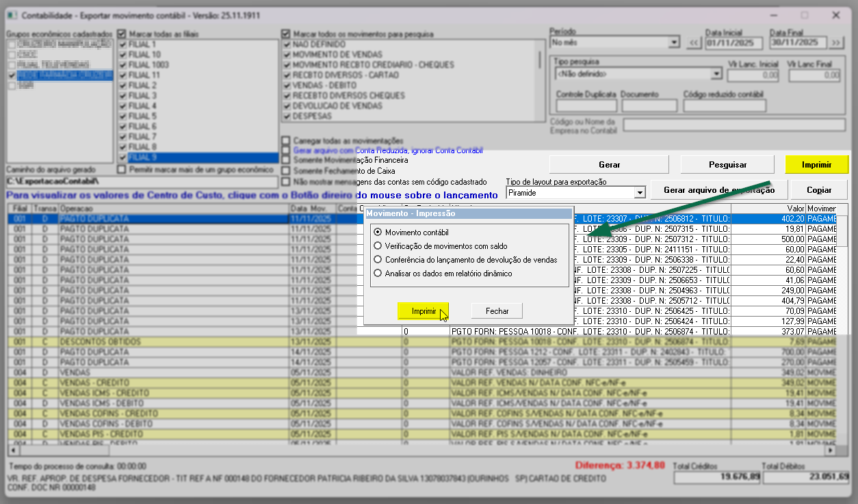Select Conferência do lançamento de devolução option

pyautogui.click(x=378, y=260)
